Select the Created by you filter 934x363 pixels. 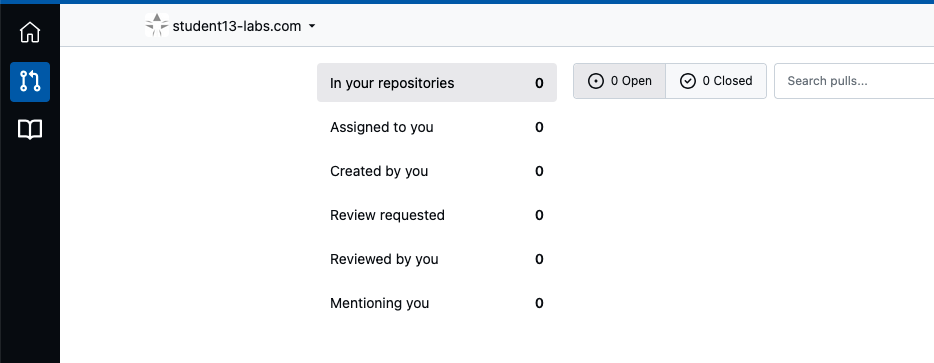point(437,171)
